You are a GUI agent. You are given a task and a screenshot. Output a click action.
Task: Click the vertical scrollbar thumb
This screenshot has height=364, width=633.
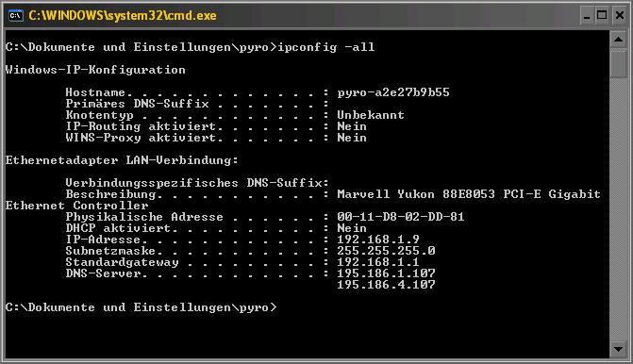click(x=618, y=63)
